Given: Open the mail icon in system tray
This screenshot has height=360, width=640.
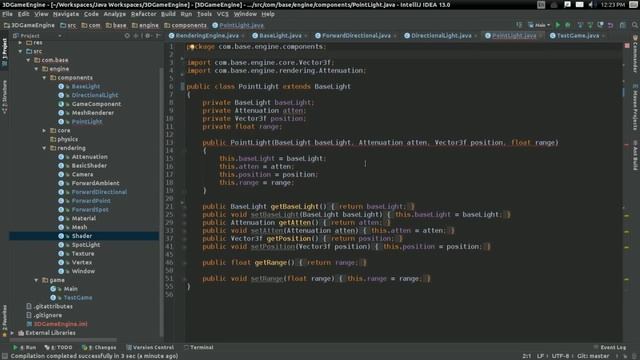Looking at the screenshot, I should coord(579,4).
